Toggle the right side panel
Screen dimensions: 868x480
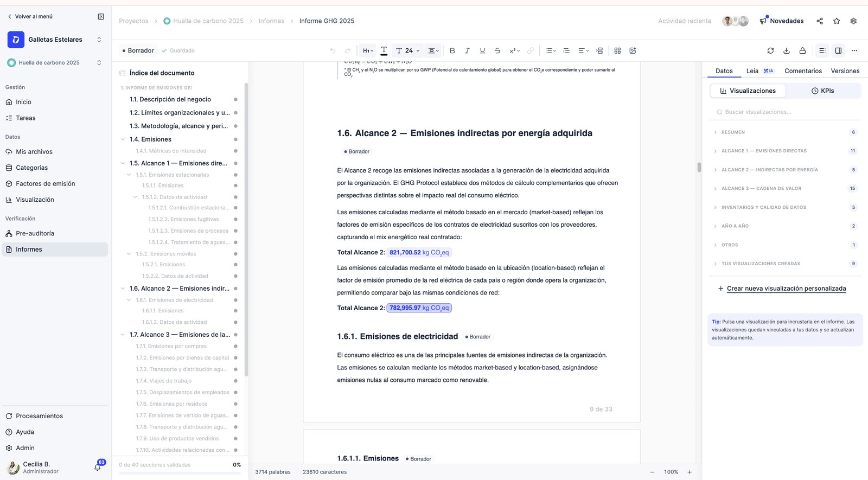tap(838, 50)
